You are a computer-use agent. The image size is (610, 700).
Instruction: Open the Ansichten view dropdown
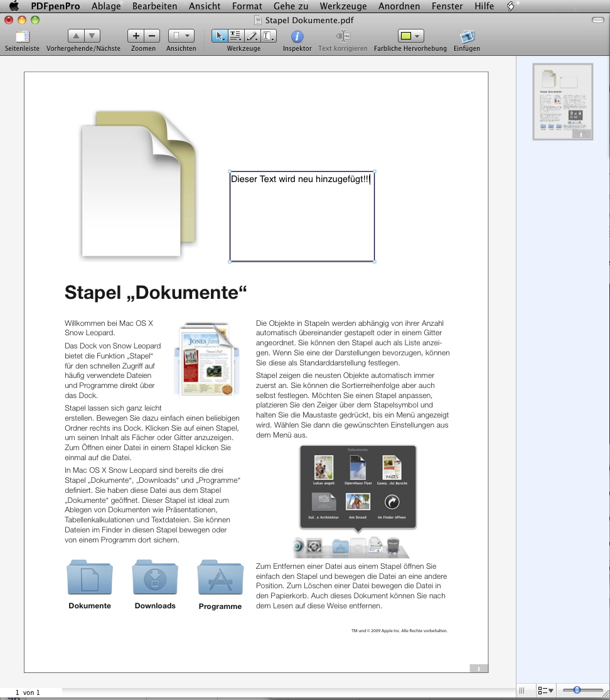[181, 36]
